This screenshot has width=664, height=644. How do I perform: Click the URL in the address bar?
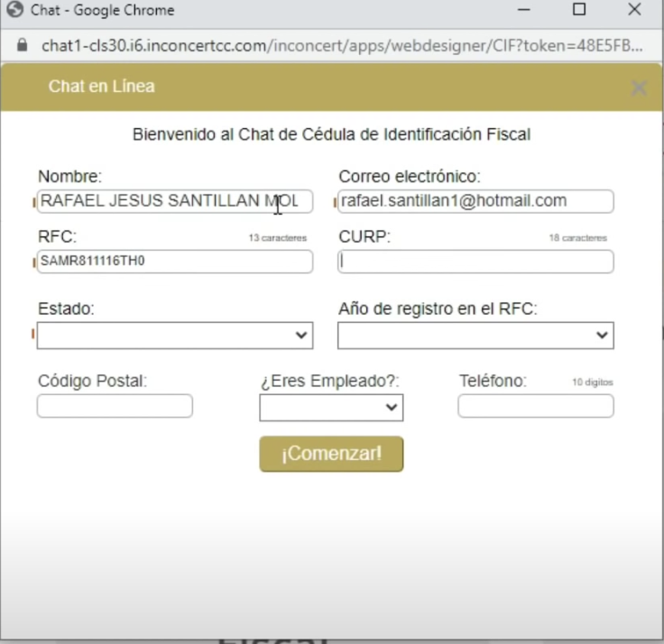pos(343,45)
